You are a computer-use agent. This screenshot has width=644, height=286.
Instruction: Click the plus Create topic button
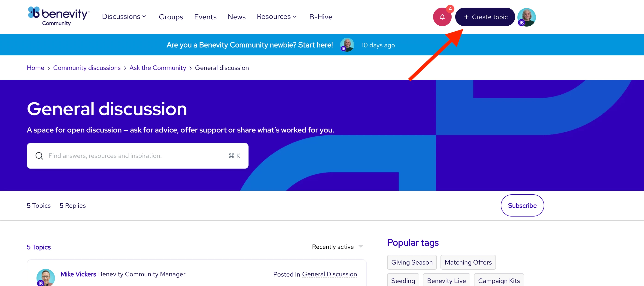click(x=485, y=17)
